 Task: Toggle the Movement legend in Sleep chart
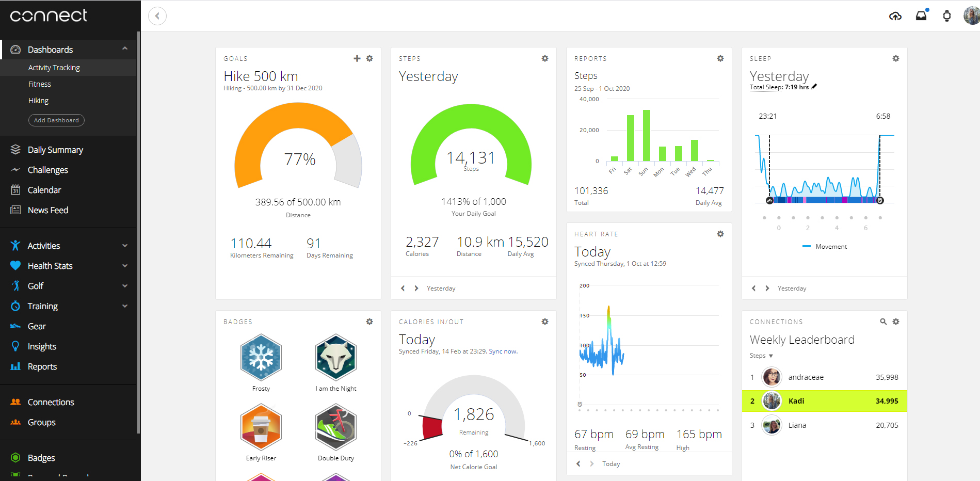point(825,247)
